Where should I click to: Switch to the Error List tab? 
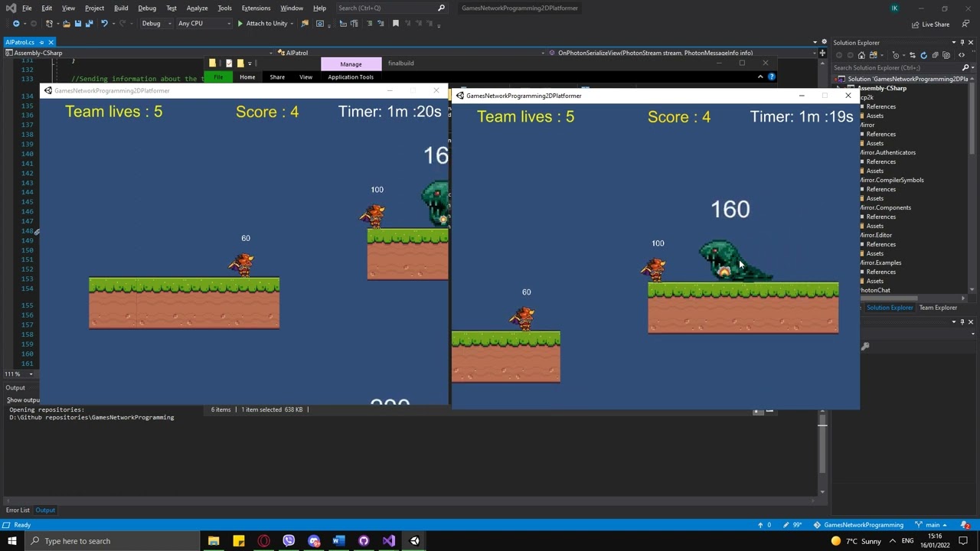18,510
